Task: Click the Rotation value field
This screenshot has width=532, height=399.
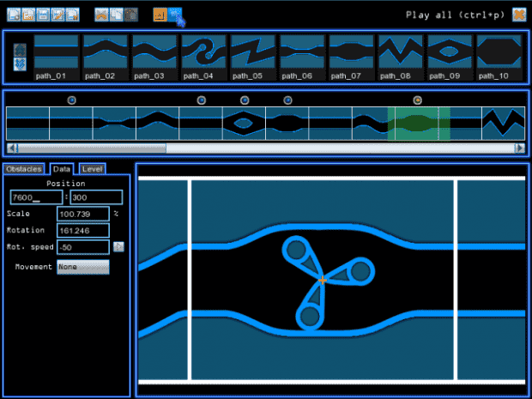Action: tap(82, 230)
